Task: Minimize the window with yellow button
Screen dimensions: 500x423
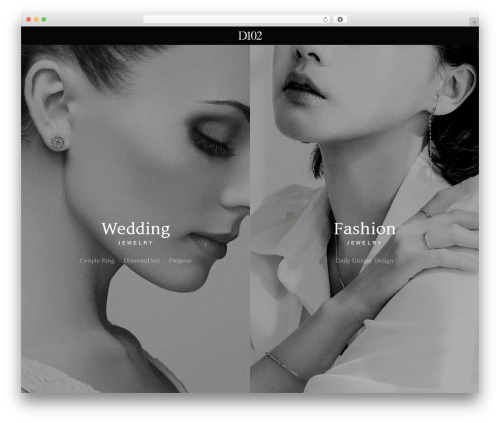Action: [x=36, y=19]
